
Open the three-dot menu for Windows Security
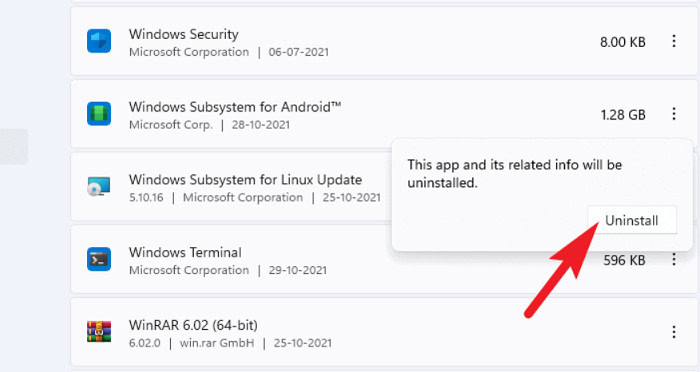coord(674,41)
